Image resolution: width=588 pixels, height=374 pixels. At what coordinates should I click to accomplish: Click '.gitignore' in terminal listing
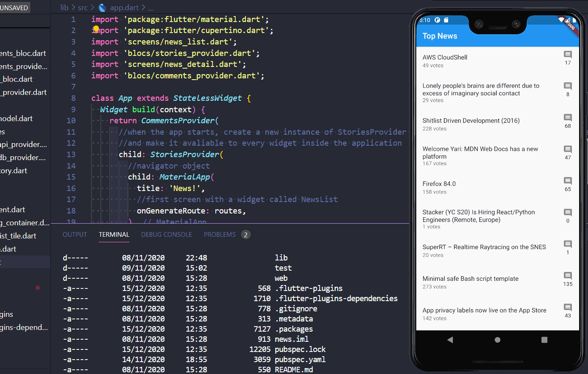pos(296,309)
